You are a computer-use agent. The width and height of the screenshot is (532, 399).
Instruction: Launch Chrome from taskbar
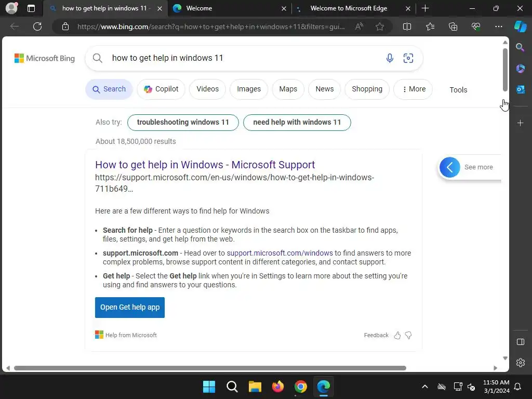301,387
